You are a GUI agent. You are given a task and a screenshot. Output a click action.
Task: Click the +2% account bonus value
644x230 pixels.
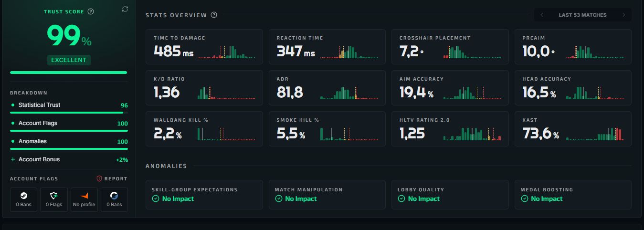(x=122, y=160)
